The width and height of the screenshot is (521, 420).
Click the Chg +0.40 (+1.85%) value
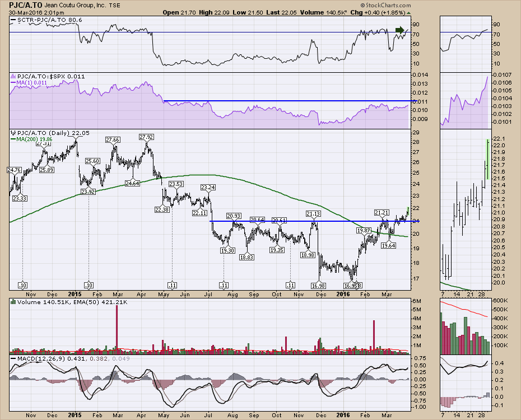(x=378, y=13)
